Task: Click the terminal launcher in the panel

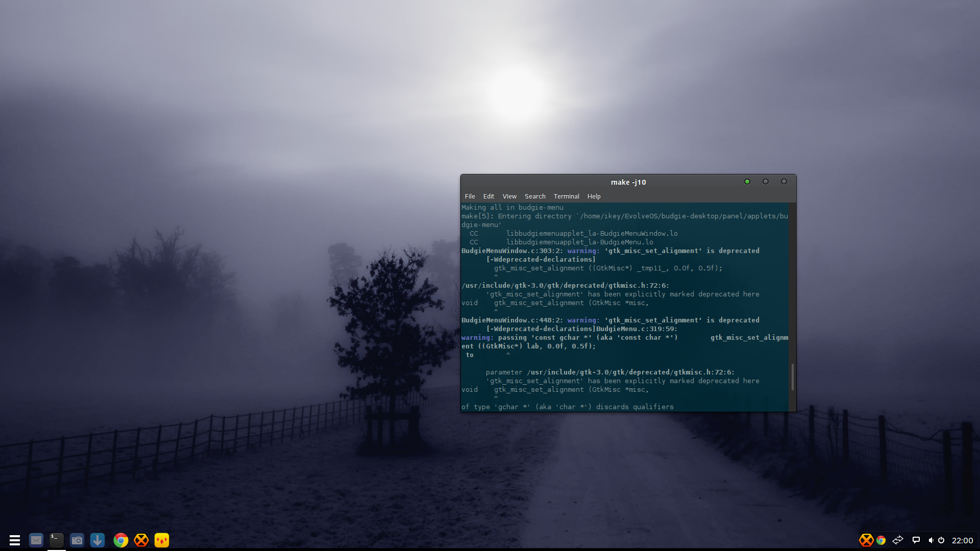Action: click(57, 540)
